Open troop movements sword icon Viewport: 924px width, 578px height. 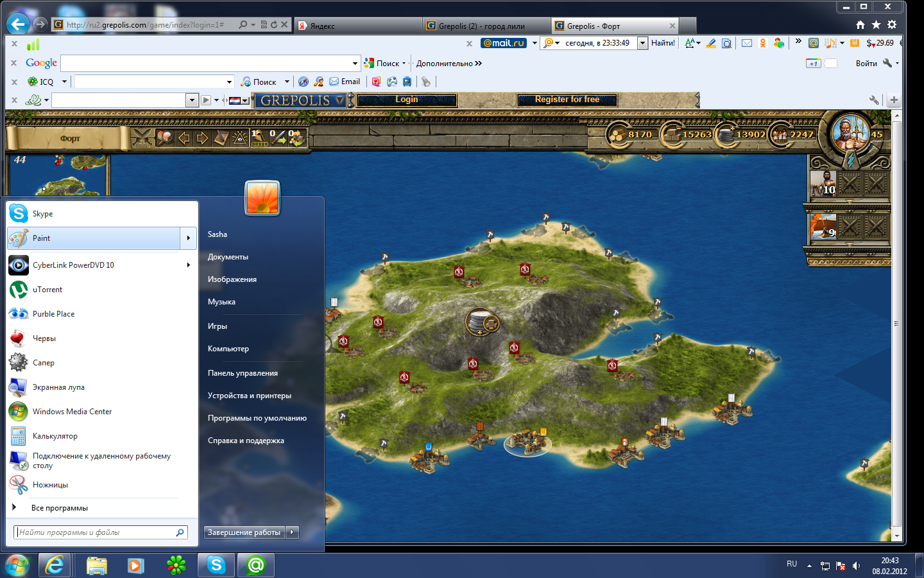pos(278,138)
